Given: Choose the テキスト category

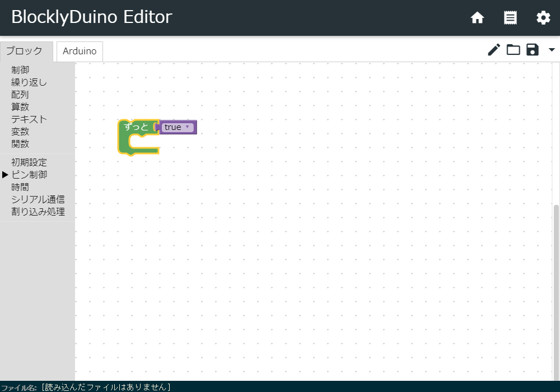Looking at the screenshot, I should click(29, 119).
